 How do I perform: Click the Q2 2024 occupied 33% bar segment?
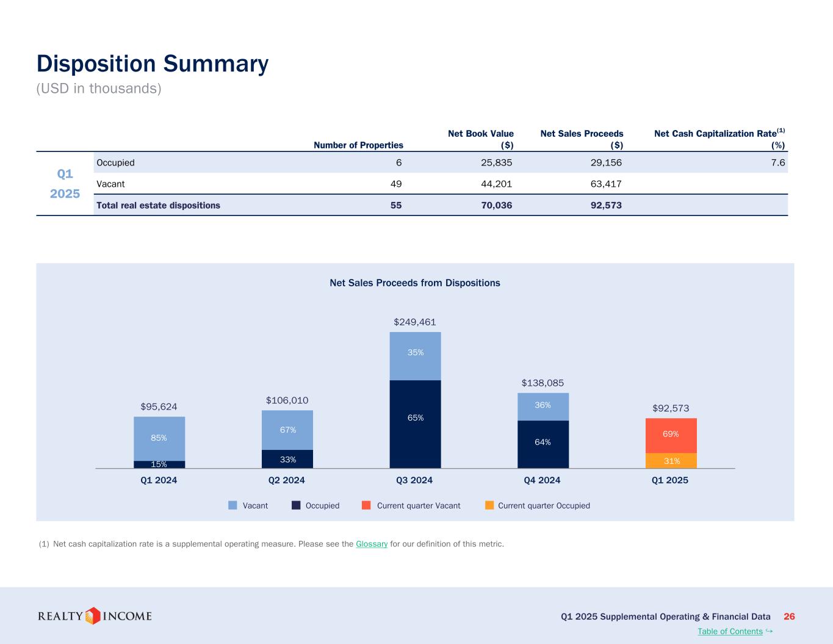tap(287, 459)
